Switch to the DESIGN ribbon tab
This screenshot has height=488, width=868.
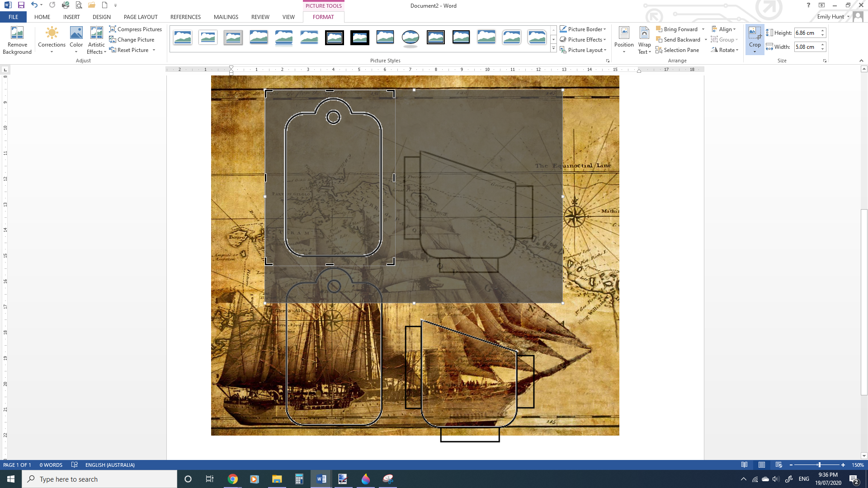(101, 17)
